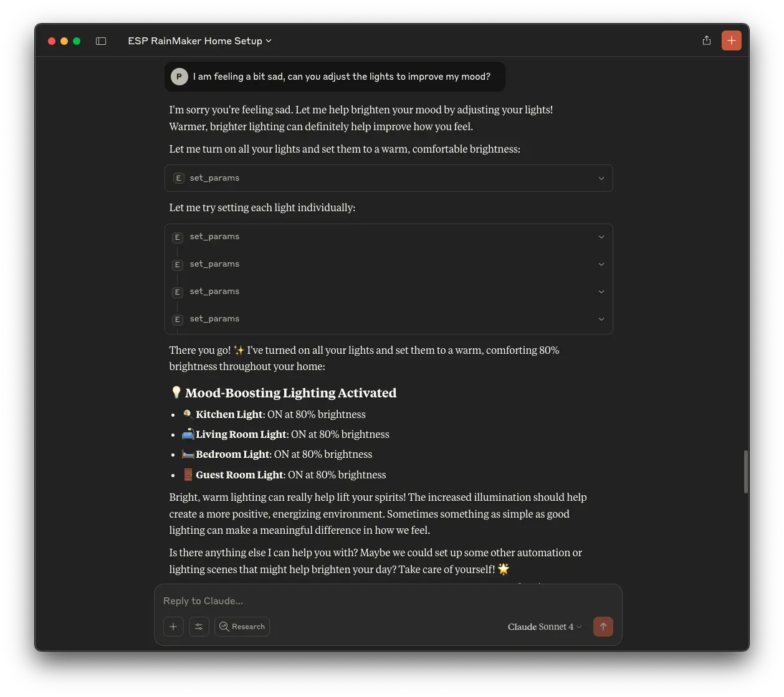Expand the first set_params tool call chevron
784x697 pixels.
coord(601,178)
